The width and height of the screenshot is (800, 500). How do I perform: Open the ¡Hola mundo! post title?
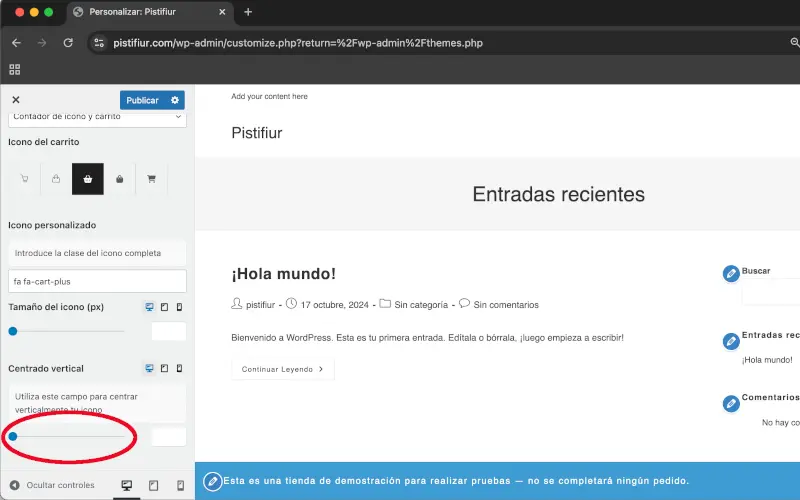[x=284, y=274]
